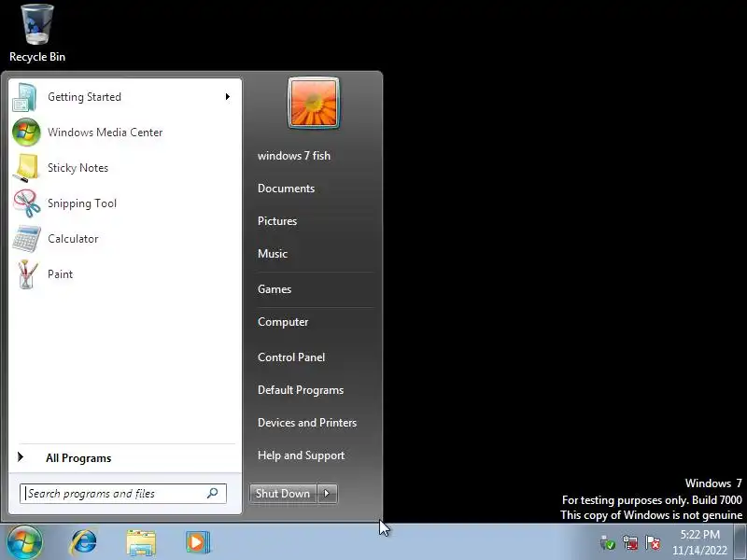Open Windows Explorer folder on taskbar
747x560 pixels.
(x=141, y=543)
